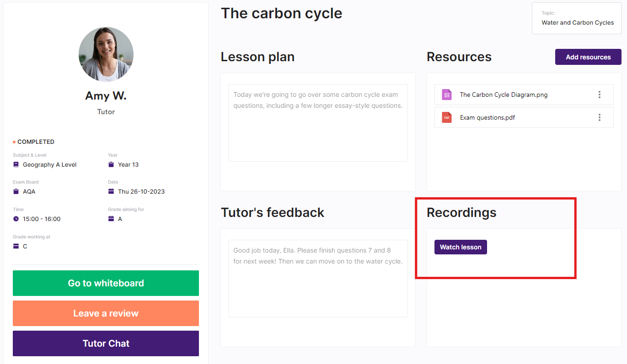Open Tutor Chat
Image resolution: width=627 pixels, height=364 pixels.
point(106,343)
